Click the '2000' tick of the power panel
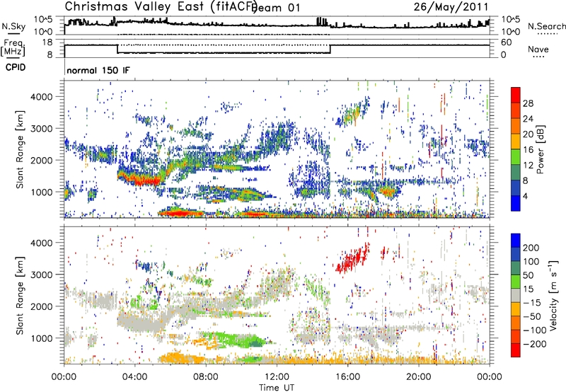The height and width of the screenshot is (392, 566). [x=41, y=160]
